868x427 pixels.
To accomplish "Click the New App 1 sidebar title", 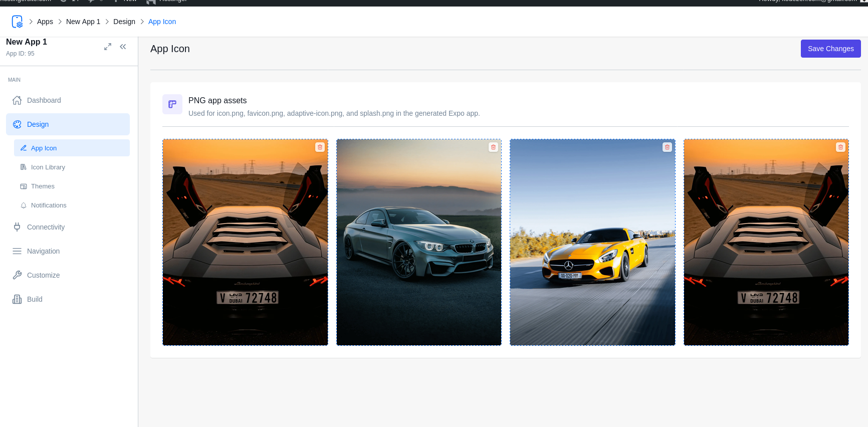I will [27, 42].
